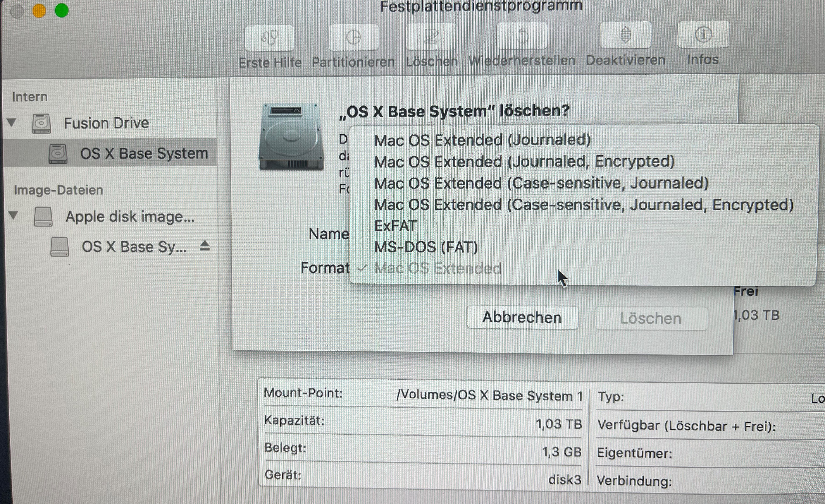Select MS-DOS (FAT) from format list
Image resolution: width=825 pixels, height=504 pixels.
pos(426,247)
